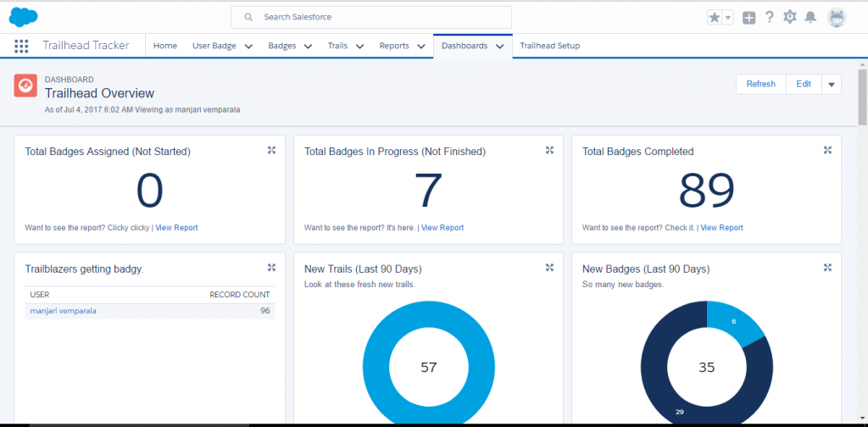Go to the Trailhead Setup tab
The width and height of the screenshot is (868, 427).
549,46
